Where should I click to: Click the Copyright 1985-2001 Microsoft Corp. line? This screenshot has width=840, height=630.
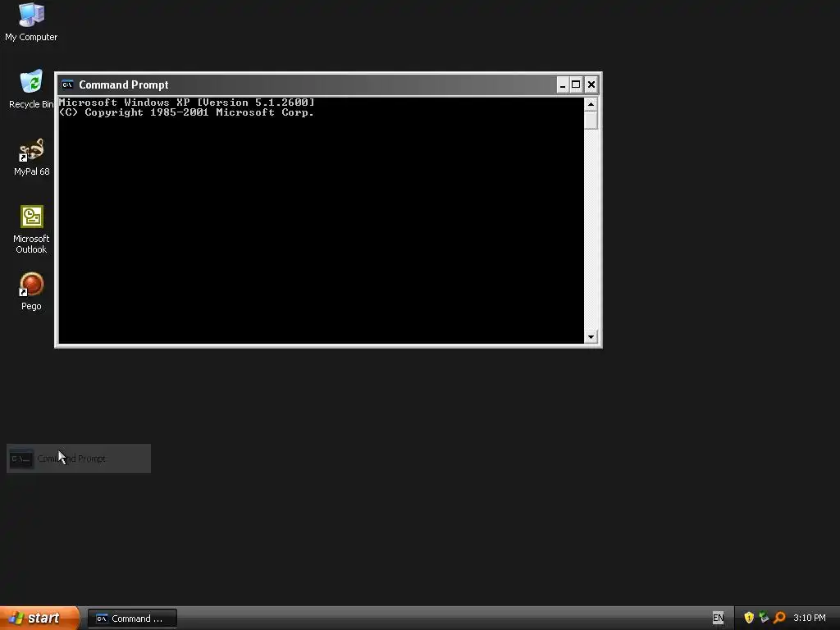[186, 112]
